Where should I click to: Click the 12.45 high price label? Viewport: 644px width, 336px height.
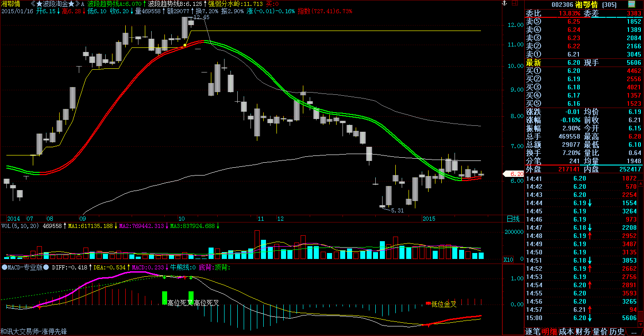click(x=201, y=17)
